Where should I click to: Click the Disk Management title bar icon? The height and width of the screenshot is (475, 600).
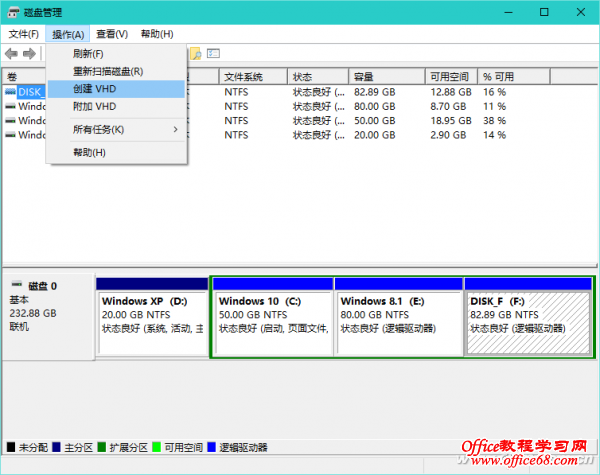13,12
